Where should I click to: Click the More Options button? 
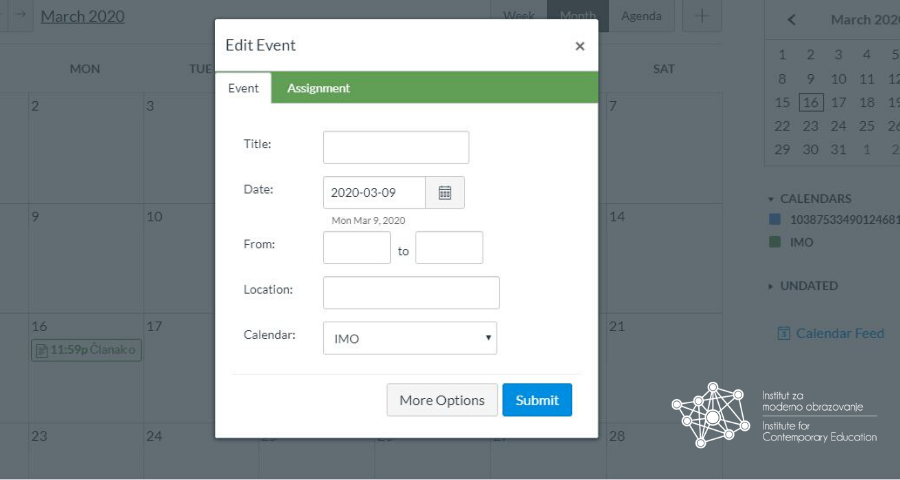click(x=441, y=400)
